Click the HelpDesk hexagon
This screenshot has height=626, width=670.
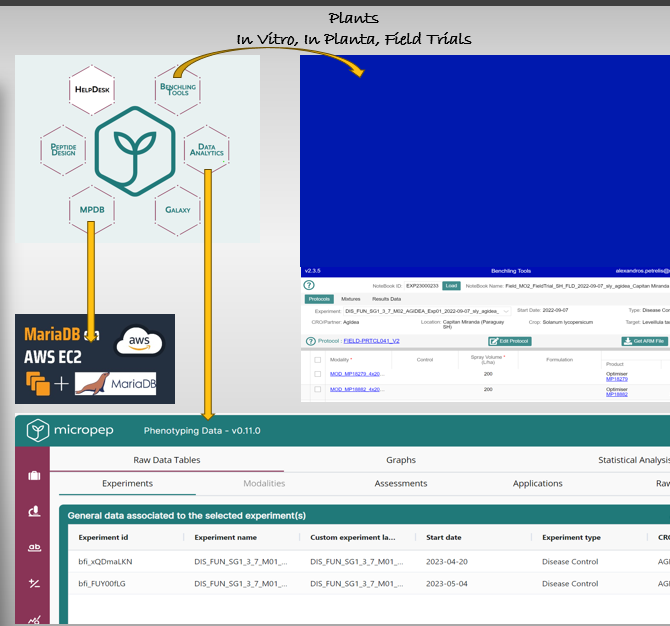92,90
